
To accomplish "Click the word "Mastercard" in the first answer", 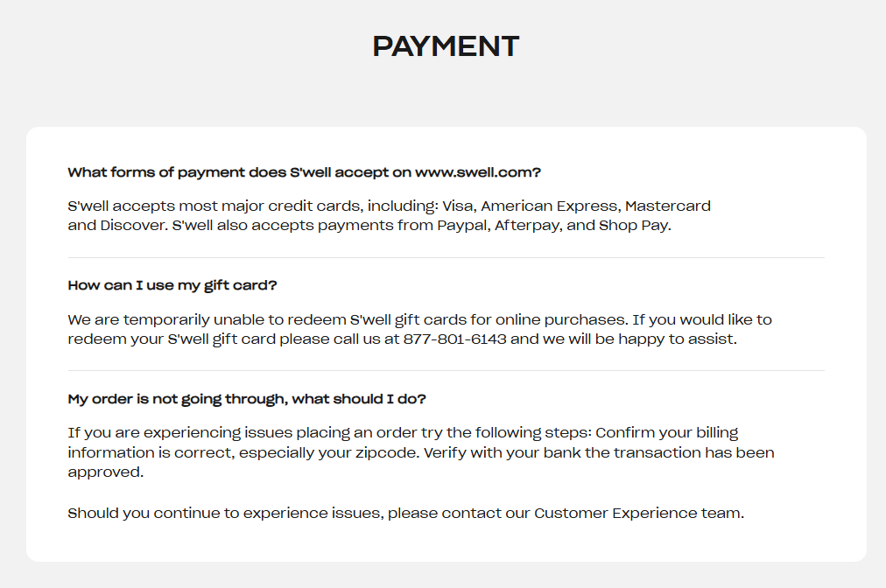I will point(668,206).
